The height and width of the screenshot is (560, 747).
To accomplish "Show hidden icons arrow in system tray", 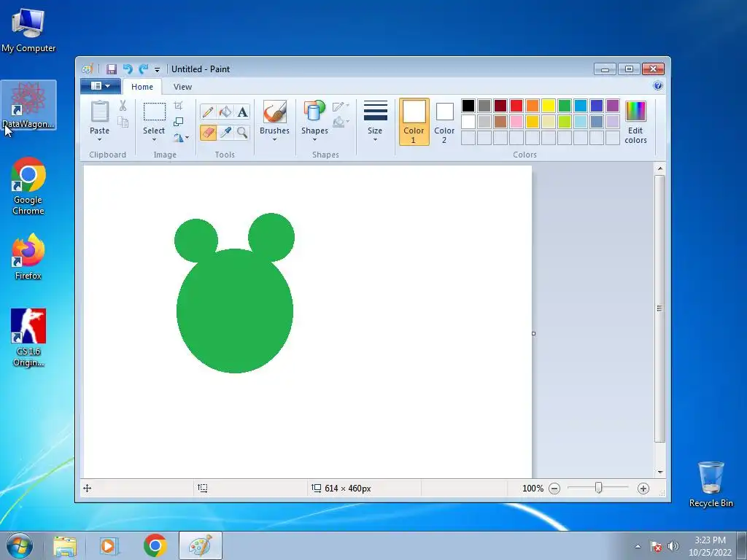I will [x=638, y=547].
